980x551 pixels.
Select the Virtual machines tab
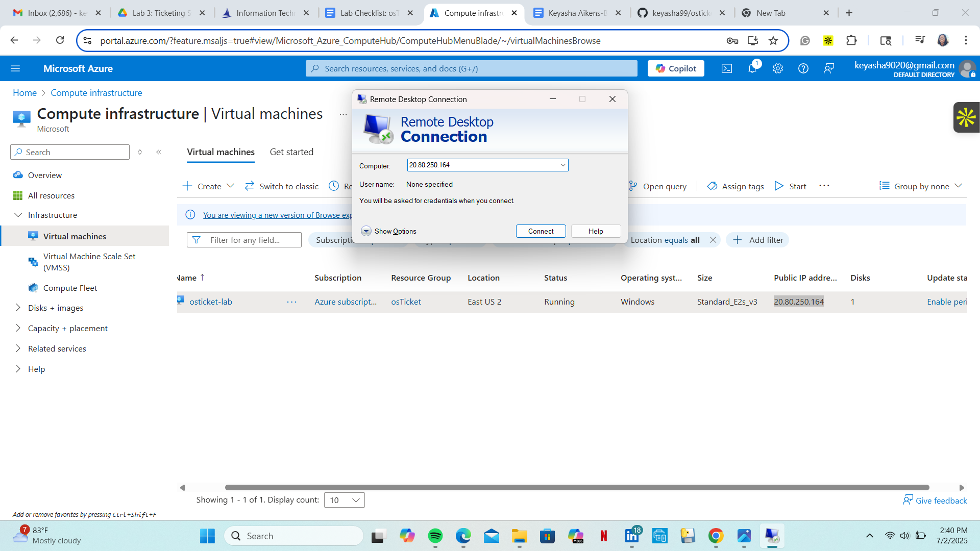(x=220, y=152)
